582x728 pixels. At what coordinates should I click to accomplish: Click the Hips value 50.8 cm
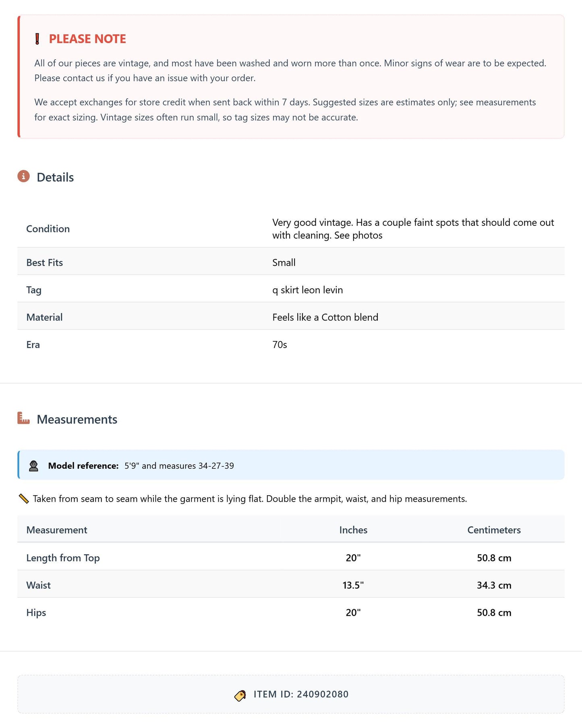[494, 612]
